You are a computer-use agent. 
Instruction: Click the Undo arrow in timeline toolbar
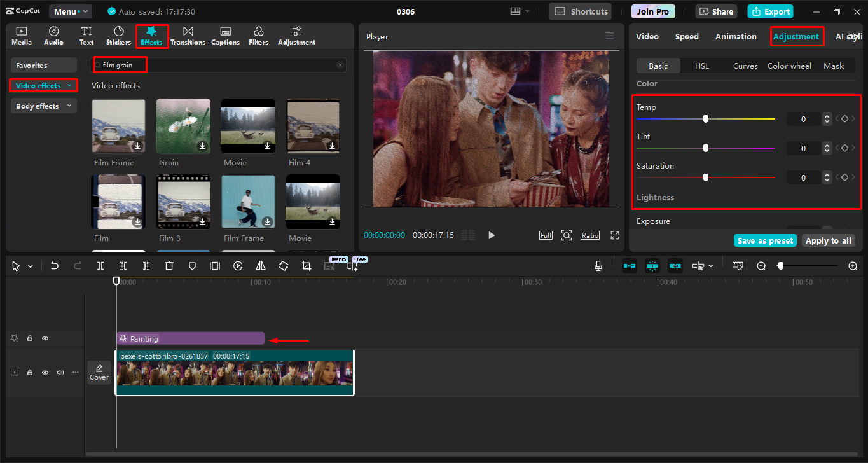pyautogui.click(x=55, y=266)
